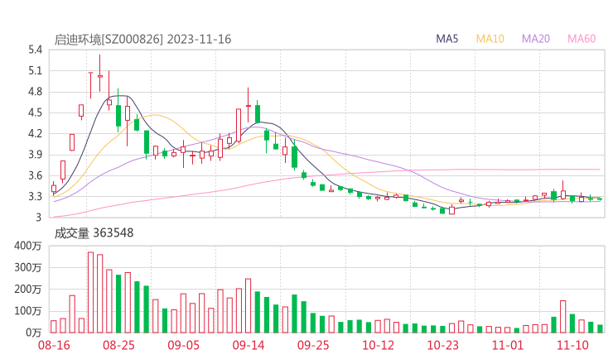This screenshot has height=364, width=613.
Task: Click the 100万 volume axis label
Action: pyautogui.click(x=28, y=311)
